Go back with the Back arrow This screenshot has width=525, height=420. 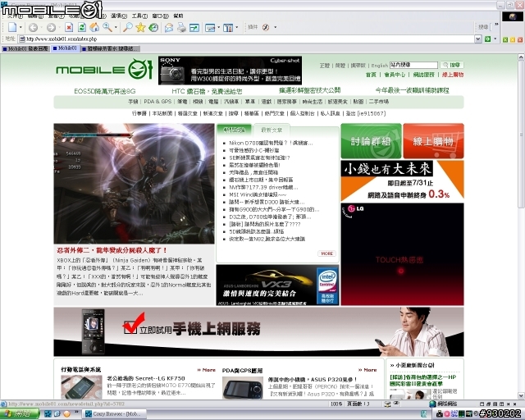click(x=33, y=27)
